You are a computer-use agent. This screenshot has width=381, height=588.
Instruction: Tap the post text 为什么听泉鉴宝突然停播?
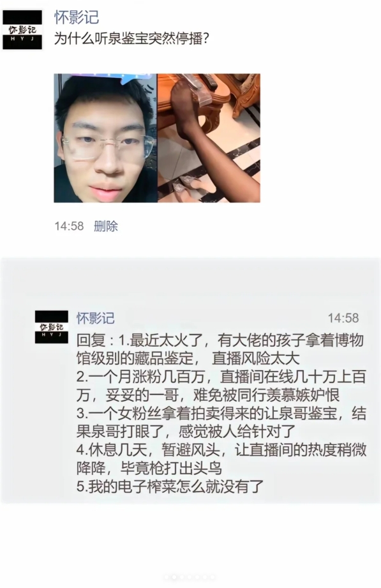click(131, 38)
